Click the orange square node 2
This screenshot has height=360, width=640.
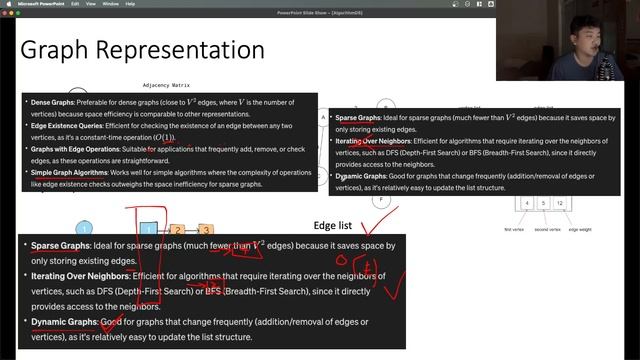pyautogui.click(x=177, y=230)
